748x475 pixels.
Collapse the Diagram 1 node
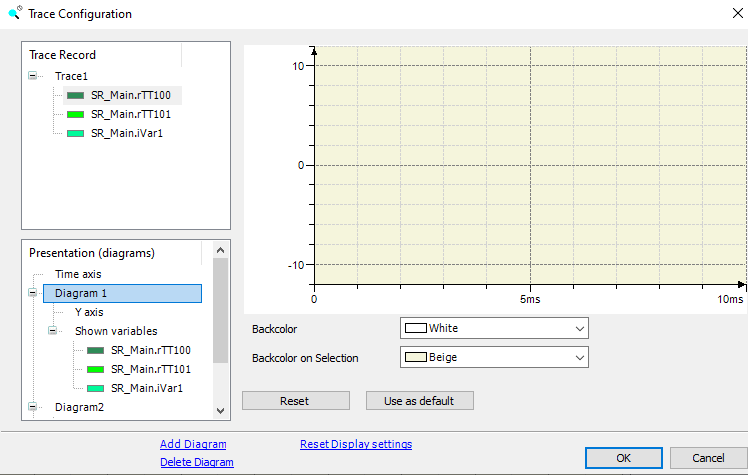tap(33, 294)
